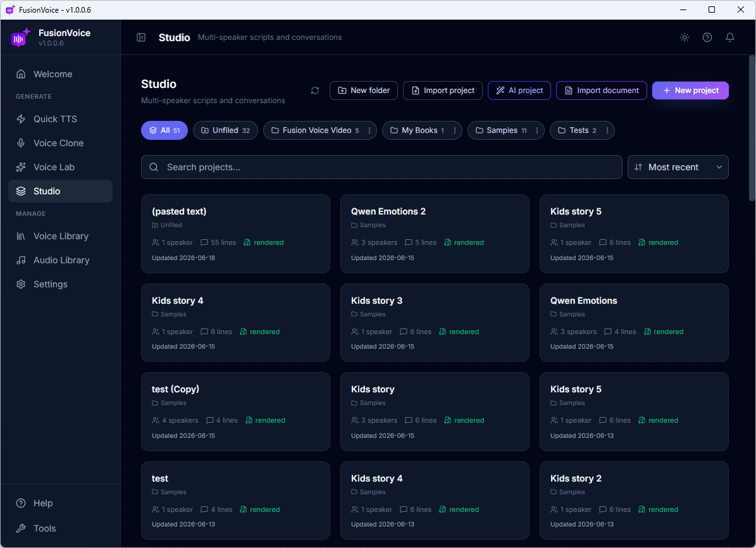Expand the Most recent sort dropdown
This screenshot has height=548, width=756.
point(678,168)
